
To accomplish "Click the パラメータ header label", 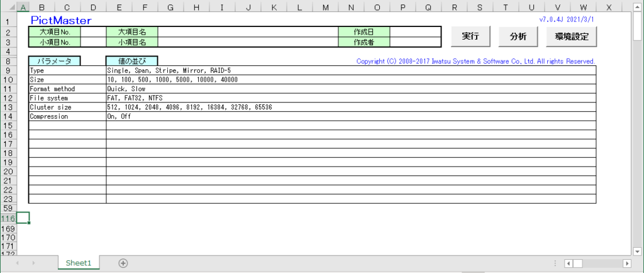I will point(54,61).
